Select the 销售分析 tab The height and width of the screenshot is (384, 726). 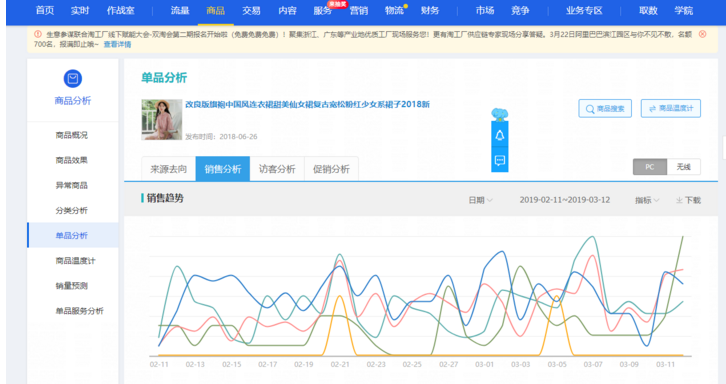(223, 169)
